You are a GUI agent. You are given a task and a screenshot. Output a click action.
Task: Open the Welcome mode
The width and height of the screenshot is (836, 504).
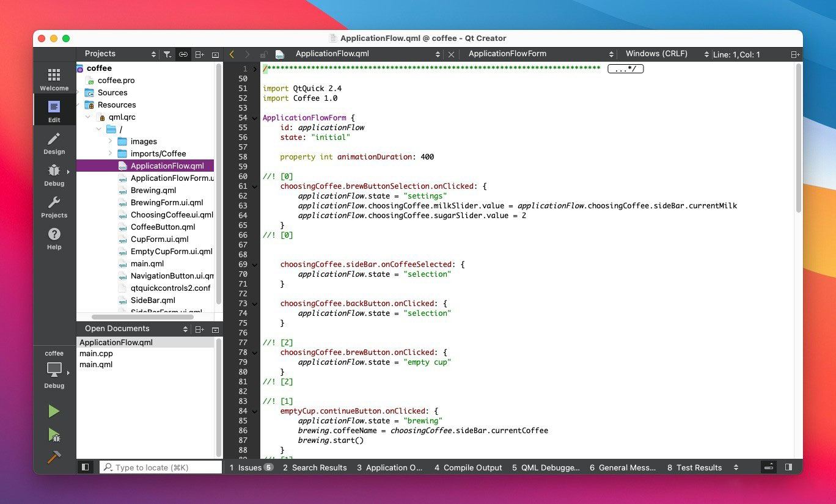pyautogui.click(x=54, y=79)
